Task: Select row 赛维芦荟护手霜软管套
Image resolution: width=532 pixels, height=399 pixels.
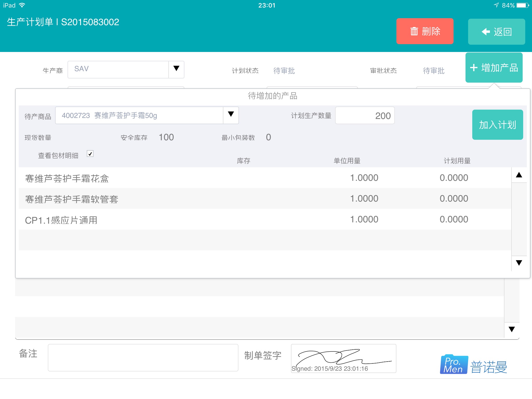Action: pos(265,198)
